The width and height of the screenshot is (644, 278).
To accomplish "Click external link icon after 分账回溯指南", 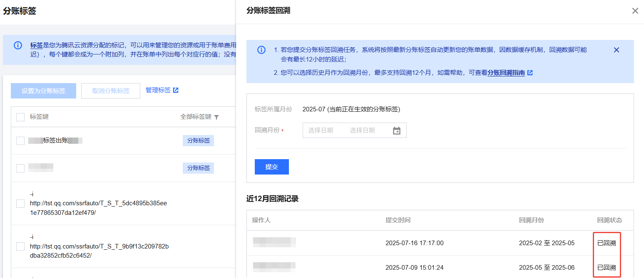I will pos(530,73).
